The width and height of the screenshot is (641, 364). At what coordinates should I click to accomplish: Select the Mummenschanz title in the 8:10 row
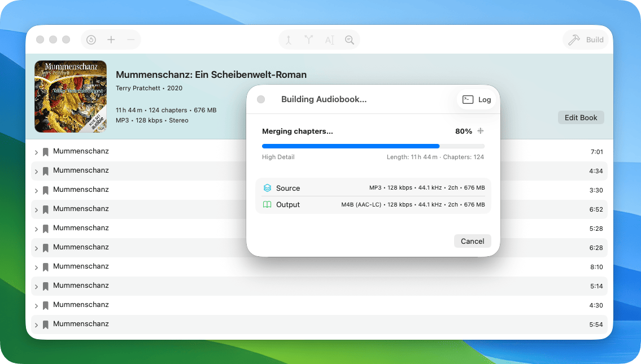pos(81,266)
